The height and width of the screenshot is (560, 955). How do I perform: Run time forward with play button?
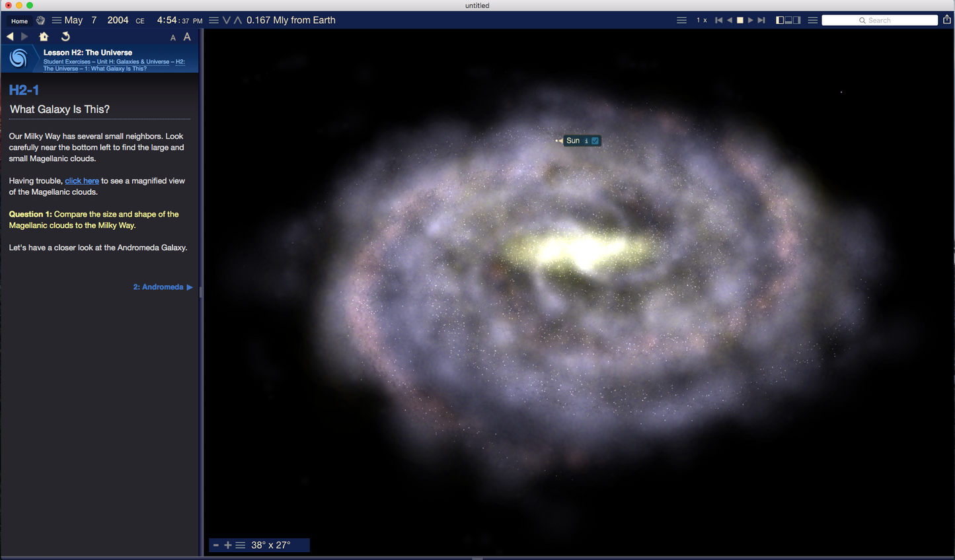coord(750,20)
